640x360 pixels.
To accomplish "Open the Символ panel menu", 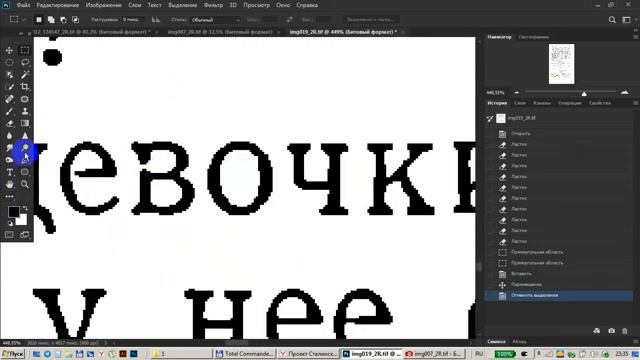I will (636, 342).
